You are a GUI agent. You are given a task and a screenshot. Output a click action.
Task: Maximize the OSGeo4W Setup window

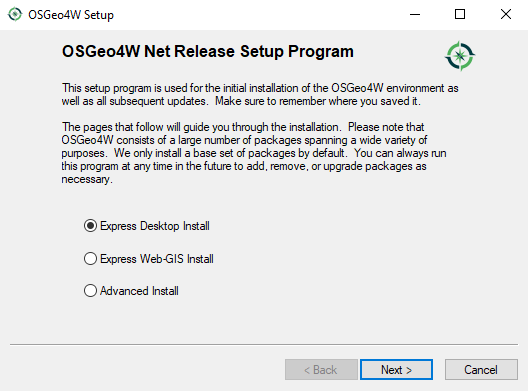[x=460, y=14]
